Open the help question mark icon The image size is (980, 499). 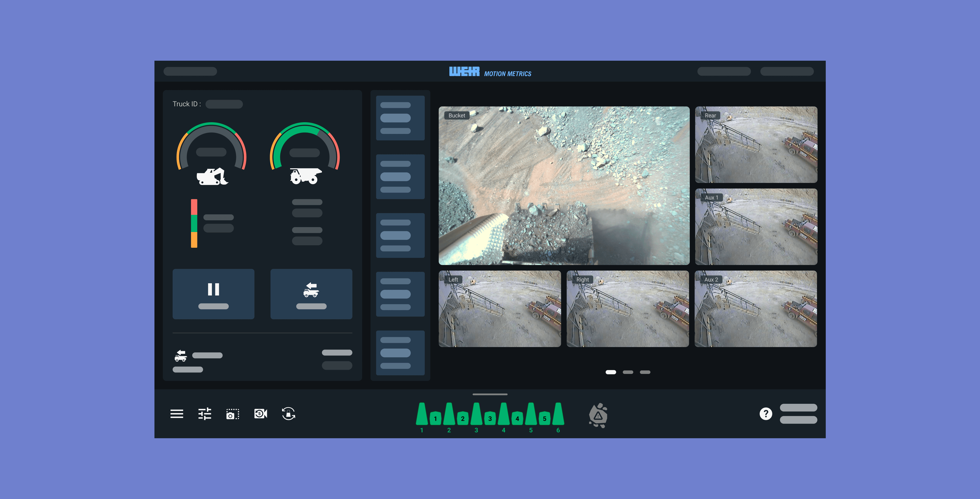(x=765, y=414)
